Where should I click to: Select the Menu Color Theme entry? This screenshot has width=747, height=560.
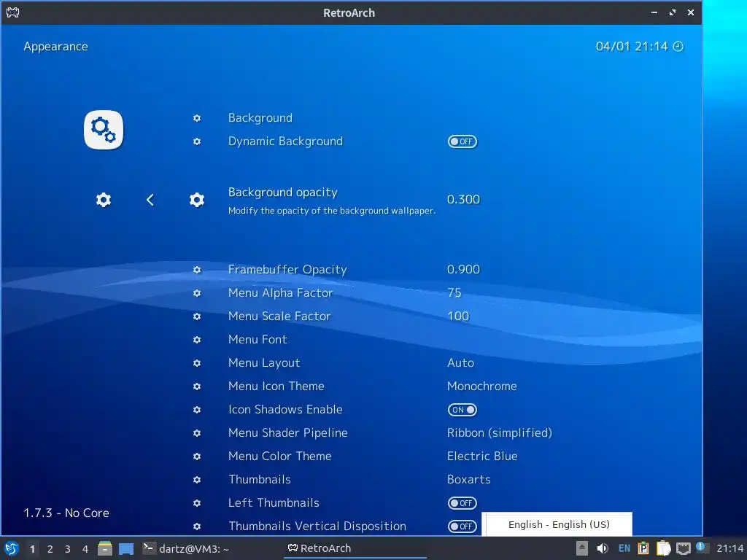point(279,456)
